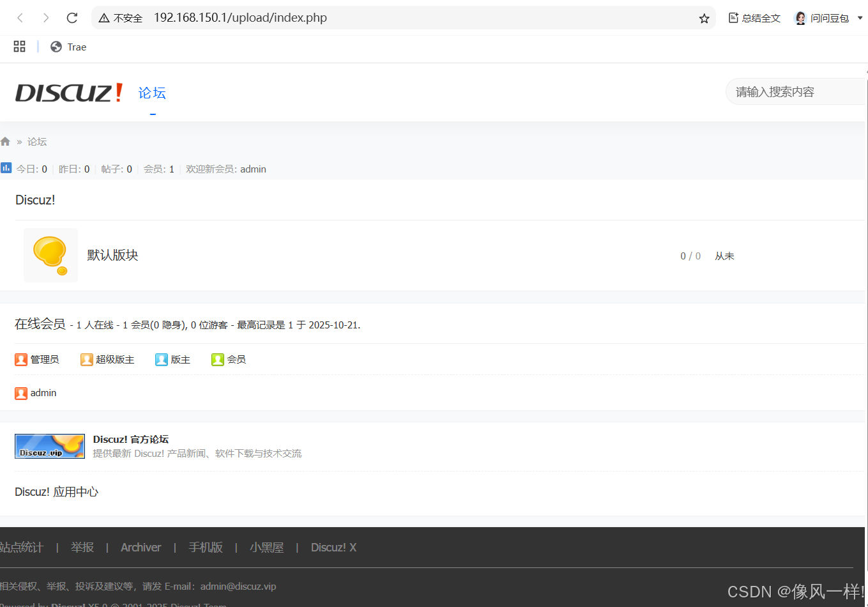Click the admin user avatar icon

click(x=21, y=394)
